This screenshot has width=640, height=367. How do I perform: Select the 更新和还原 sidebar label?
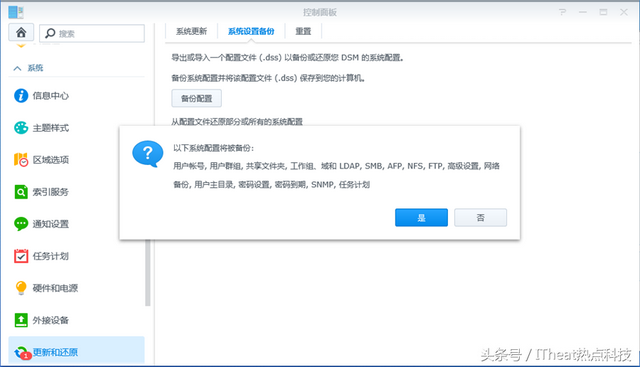55,352
